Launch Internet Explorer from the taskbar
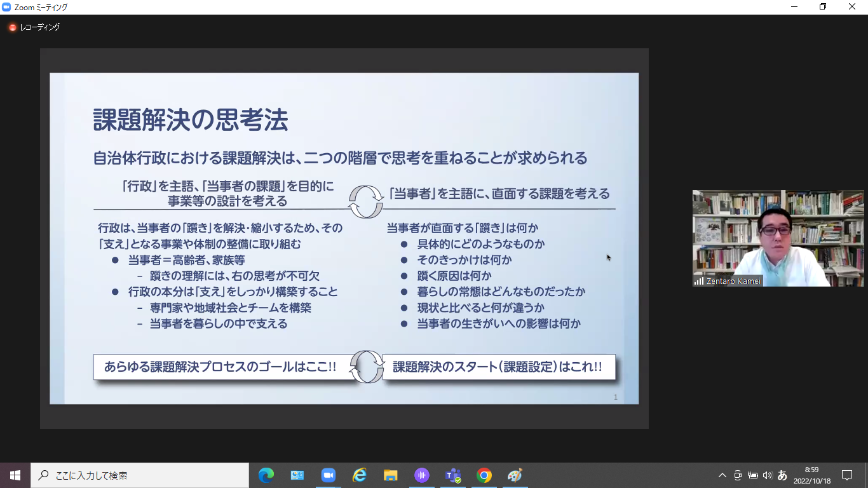Image resolution: width=868 pixels, height=488 pixels. point(360,475)
